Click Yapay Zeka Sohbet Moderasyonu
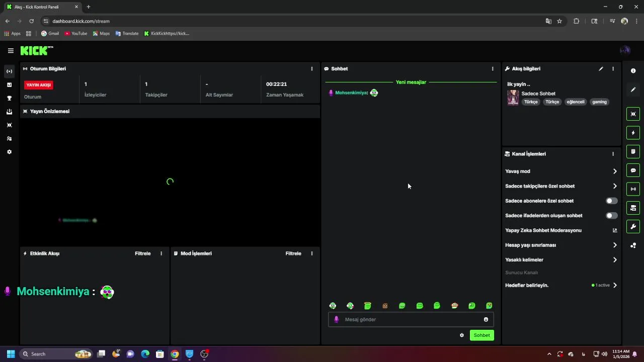644x362 pixels. pos(543,230)
